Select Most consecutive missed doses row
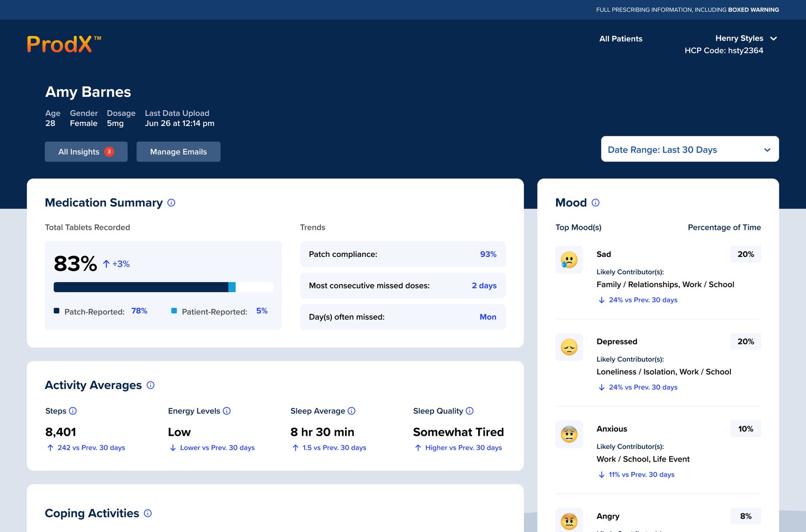 point(403,286)
